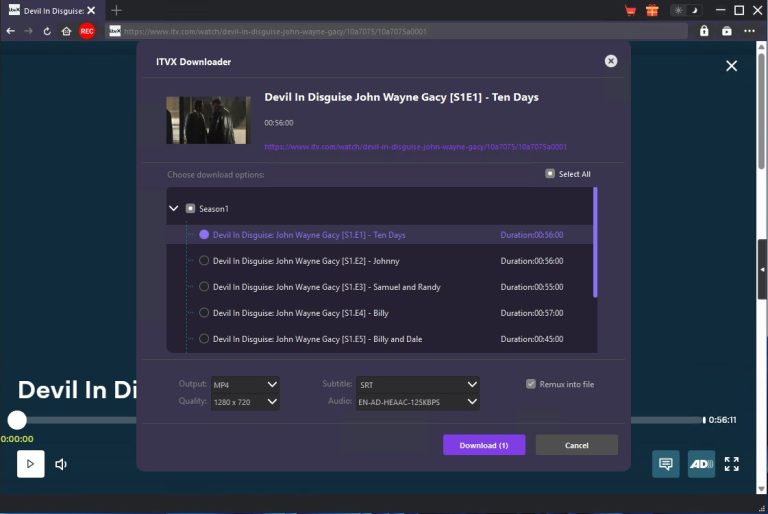The height and width of the screenshot is (514, 768).
Task: Toggle the AD audio description icon
Action: [701, 464]
